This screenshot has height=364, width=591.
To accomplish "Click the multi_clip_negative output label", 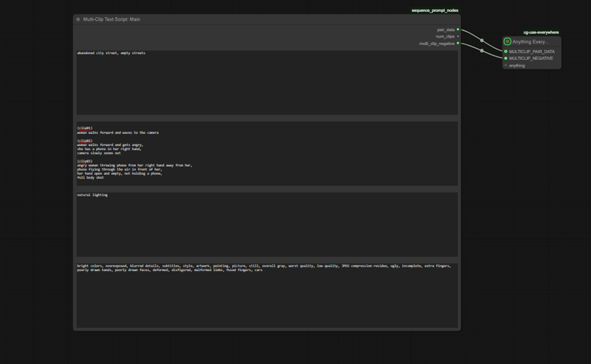I will (x=437, y=44).
